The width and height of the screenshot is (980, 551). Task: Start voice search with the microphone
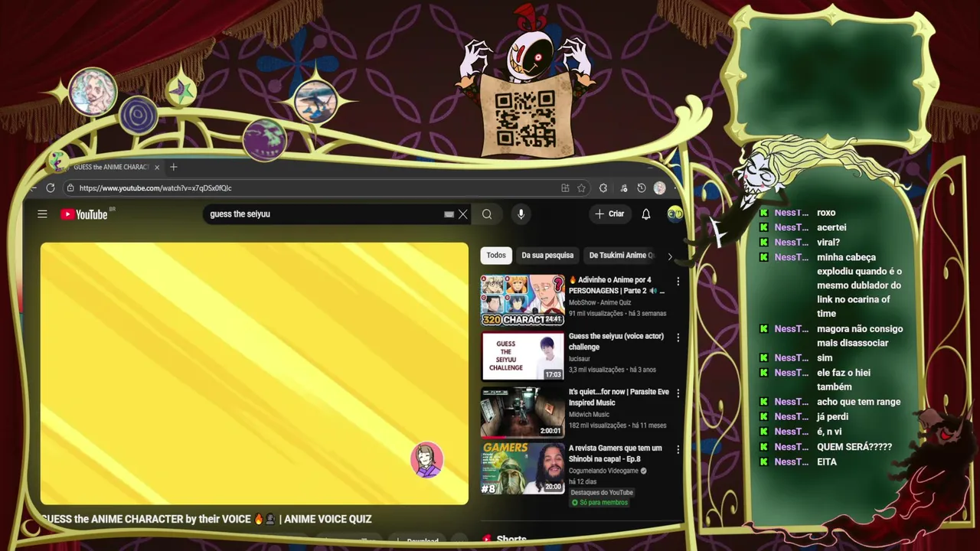coord(521,214)
